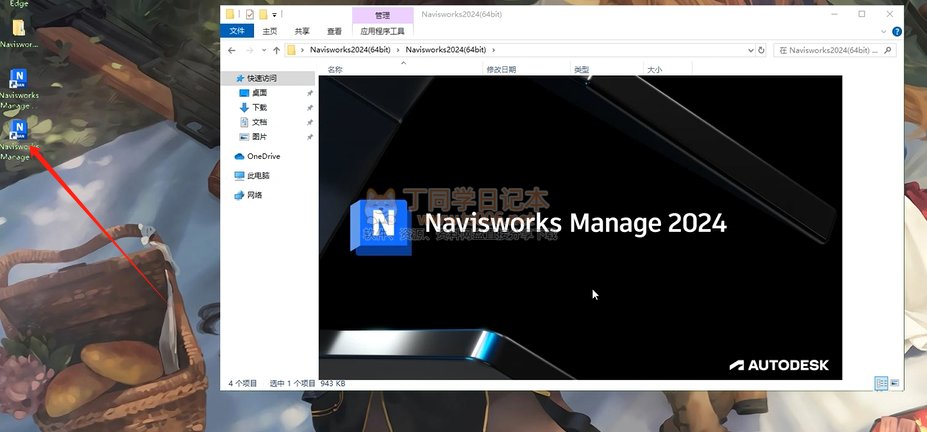Select the upper Navisworks Manage desktop icon
Image resolution: width=927 pixels, height=432 pixels.
click(x=18, y=80)
